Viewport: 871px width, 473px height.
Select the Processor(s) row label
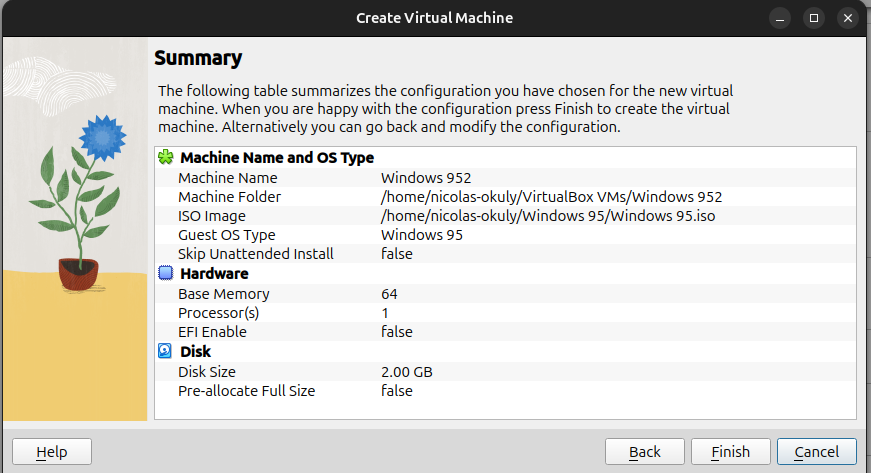(218, 313)
